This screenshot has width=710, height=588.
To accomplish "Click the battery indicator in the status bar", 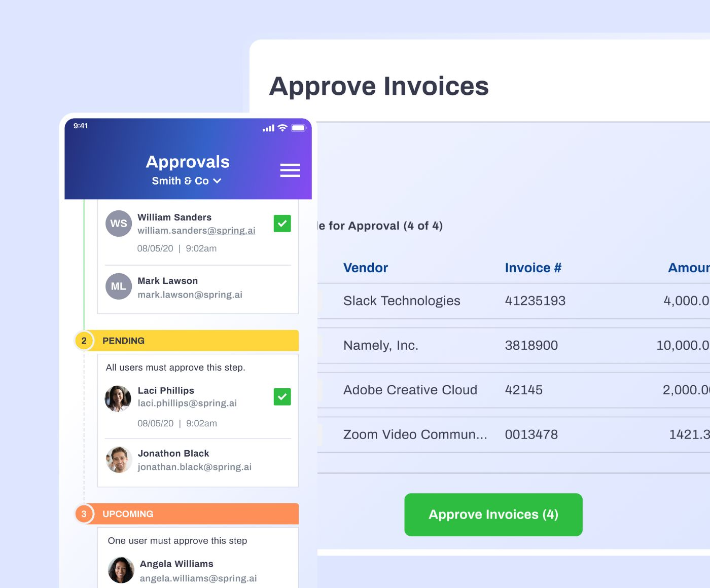I will (x=299, y=128).
